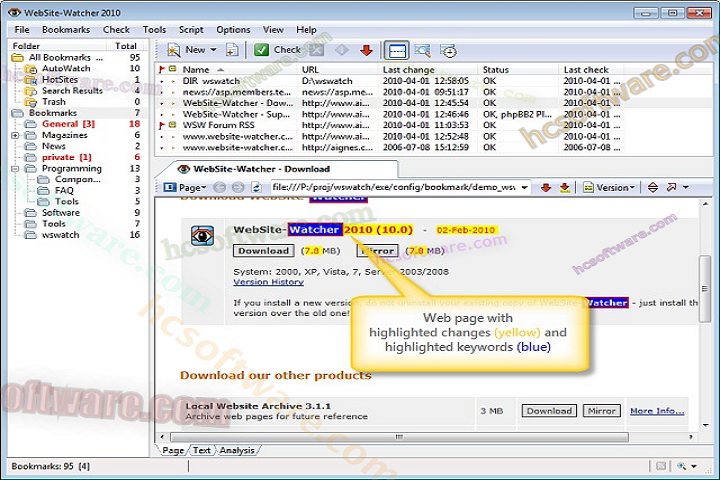Toggle the split window view icon

397,51
